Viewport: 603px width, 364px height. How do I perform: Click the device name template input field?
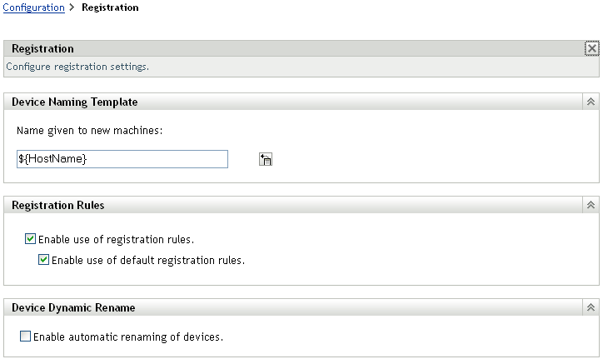pos(122,158)
